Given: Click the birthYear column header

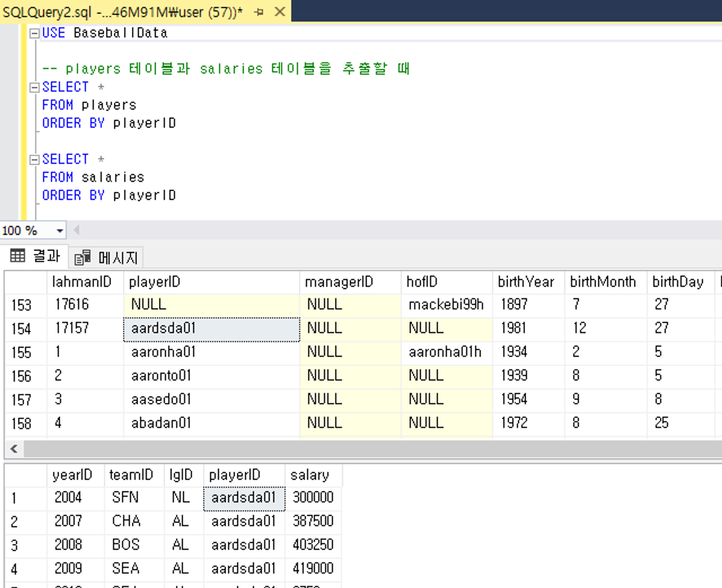Looking at the screenshot, I should tap(528, 282).
